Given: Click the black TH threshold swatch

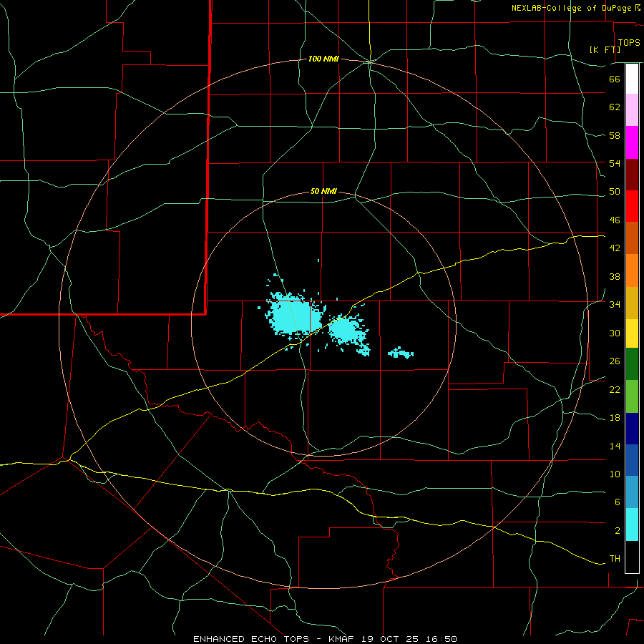Looking at the screenshot, I should (x=632, y=557).
